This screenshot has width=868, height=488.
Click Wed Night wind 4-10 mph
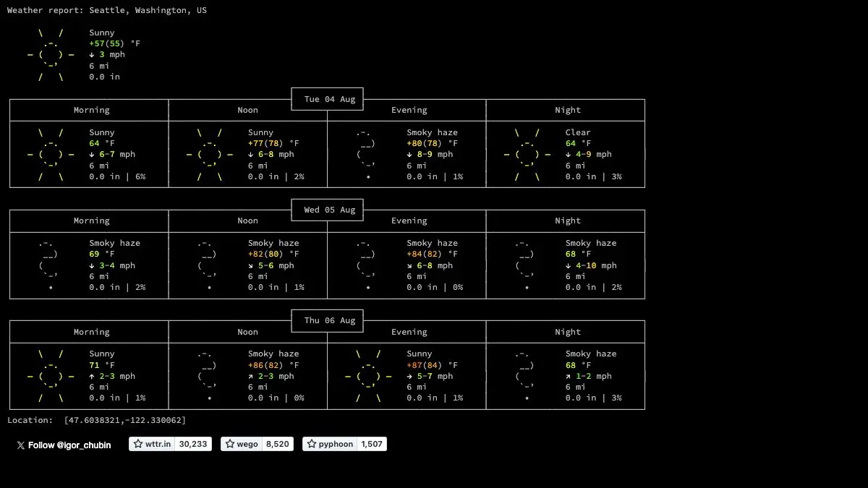click(x=592, y=265)
